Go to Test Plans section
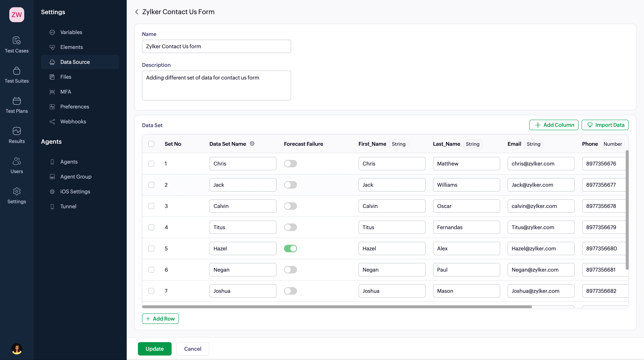Viewport: 644px width, 360px height. point(17,105)
